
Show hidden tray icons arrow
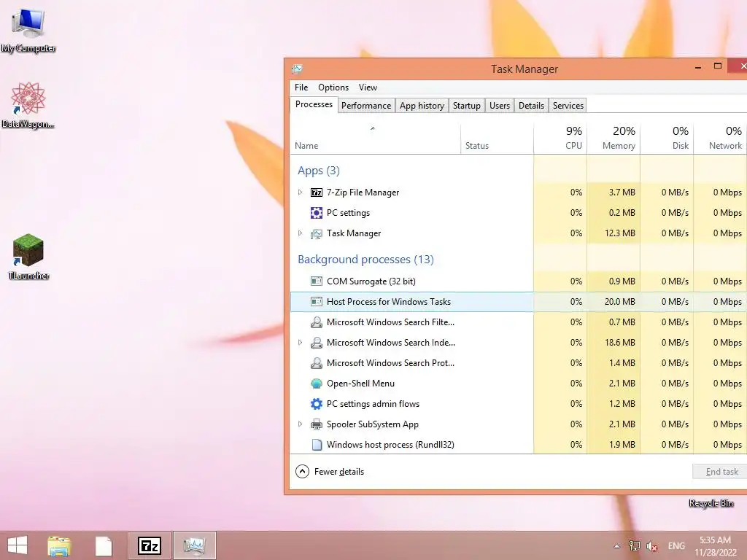(x=617, y=546)
